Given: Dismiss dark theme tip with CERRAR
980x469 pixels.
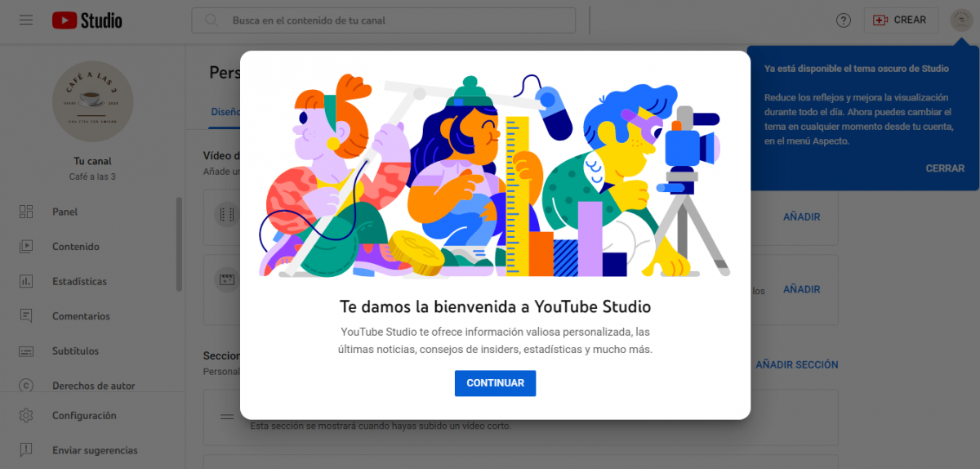Looking at the screenshot, I should pos(944,168).
